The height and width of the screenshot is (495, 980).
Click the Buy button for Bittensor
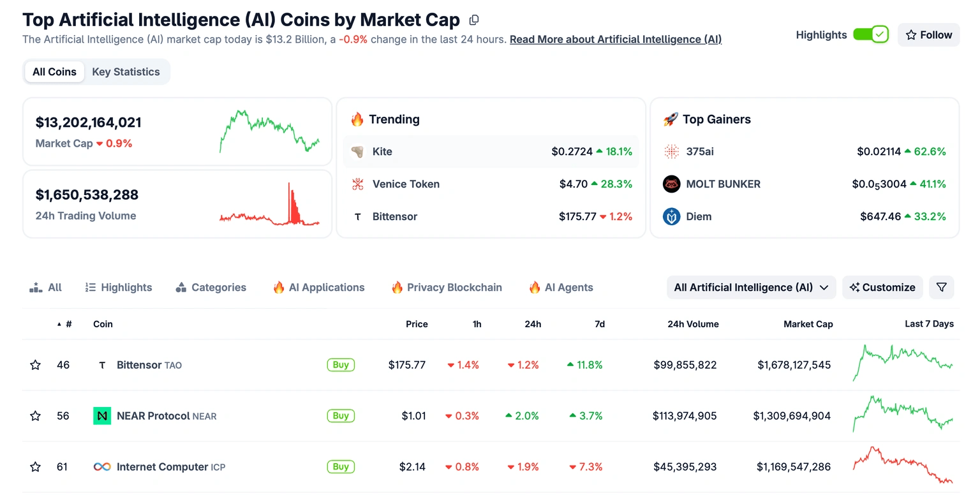[x=341, y=365]
